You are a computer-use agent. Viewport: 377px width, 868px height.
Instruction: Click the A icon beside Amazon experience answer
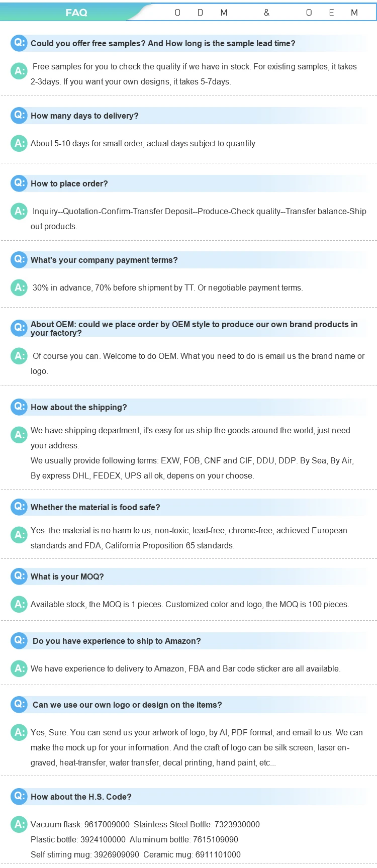(x=19, y=668)
